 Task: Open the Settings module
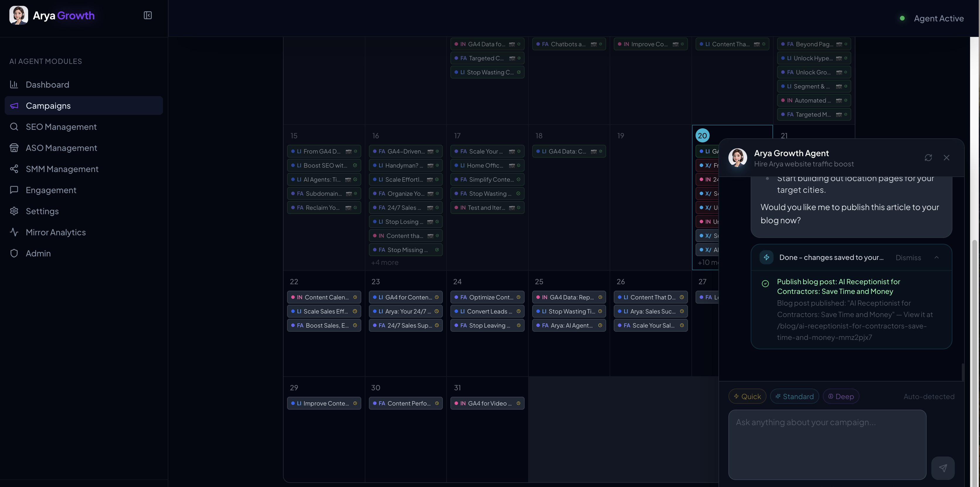pyautogui.click(x=42, y=211)
